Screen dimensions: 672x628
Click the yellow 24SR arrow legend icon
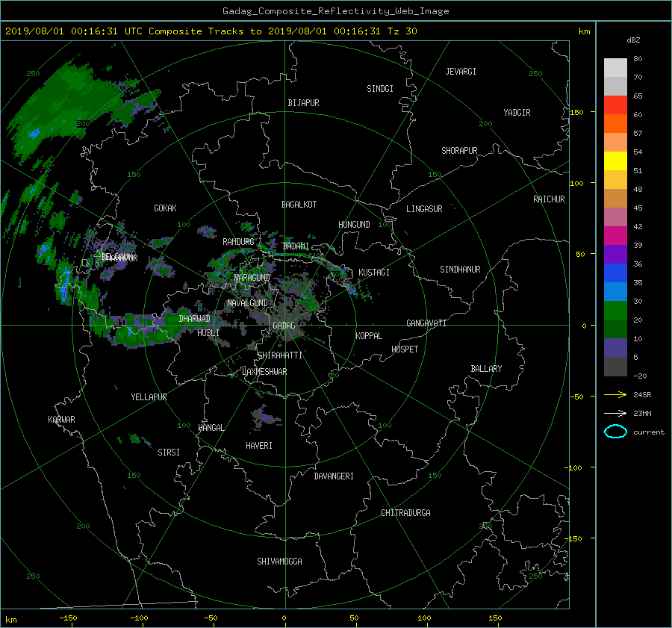[615, 394]
